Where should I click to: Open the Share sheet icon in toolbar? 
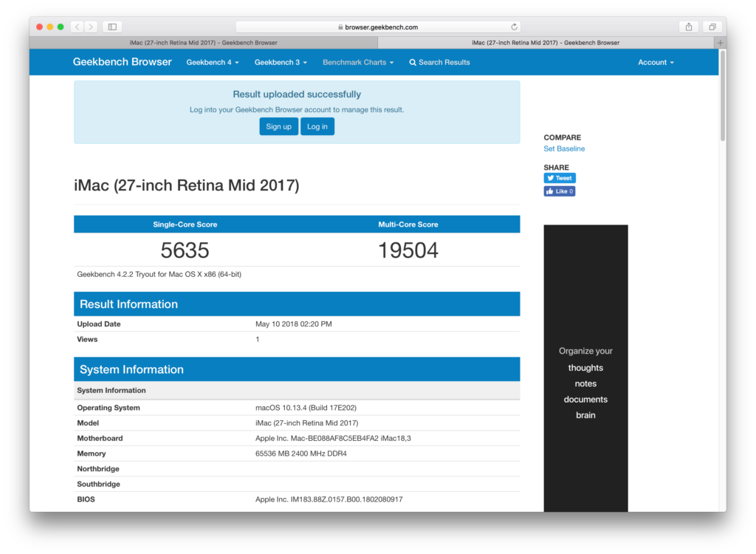click(689, 27)
